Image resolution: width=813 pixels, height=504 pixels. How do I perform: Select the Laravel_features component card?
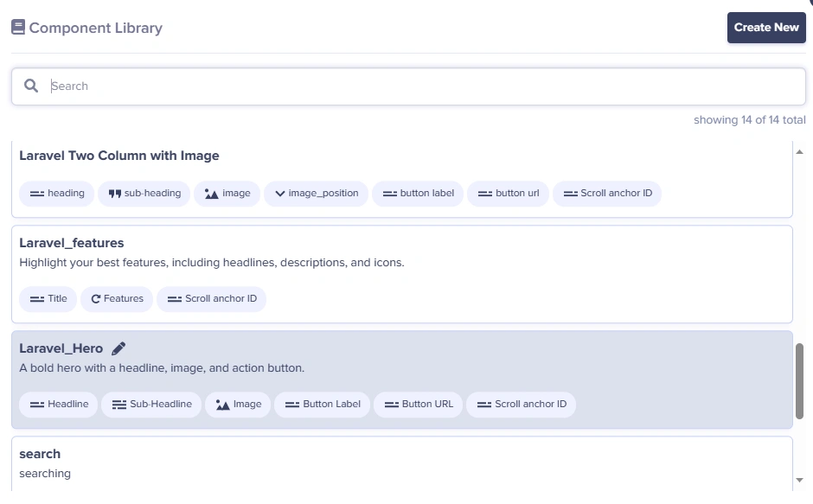point(402,274)
